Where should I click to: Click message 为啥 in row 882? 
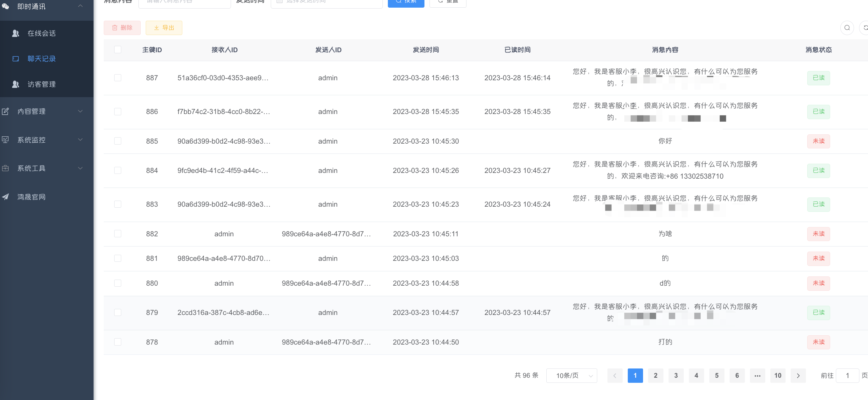point(665,234)
